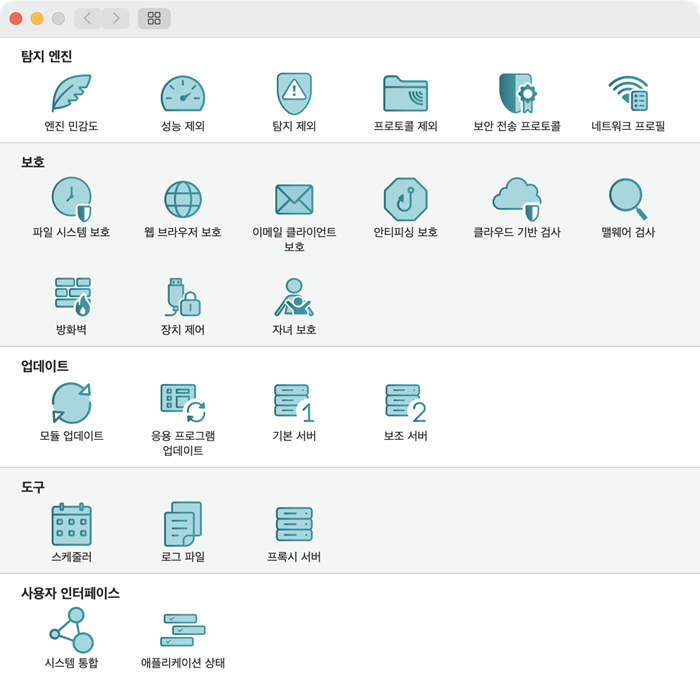The height and width of the screenshot is (679, 700).
Task: Open 웹 브라우저 보호 globe icon
Action: point(183,199)
